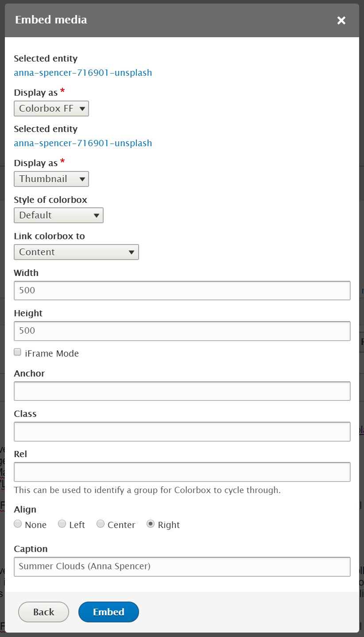364x637 pixels.
Task: Select the 'Center' align option
Action: [101, 523]
